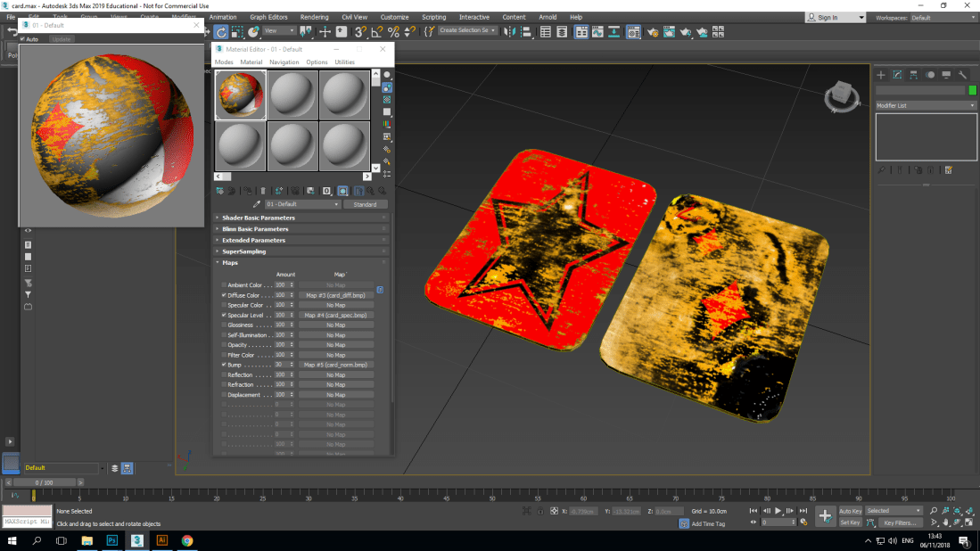Toggle Show Shaded Material in Viewport
Viewport: 980px width, 551px height.
tap(342, 190)
